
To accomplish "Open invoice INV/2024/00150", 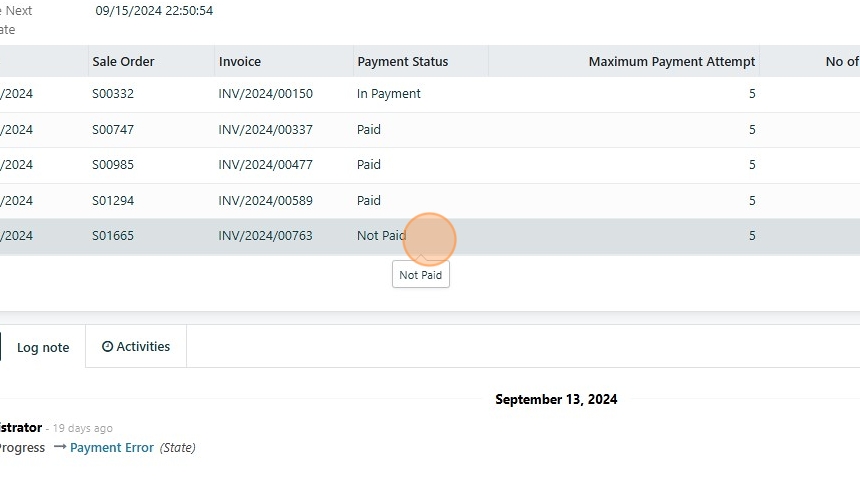I will (x=266, y=94).
